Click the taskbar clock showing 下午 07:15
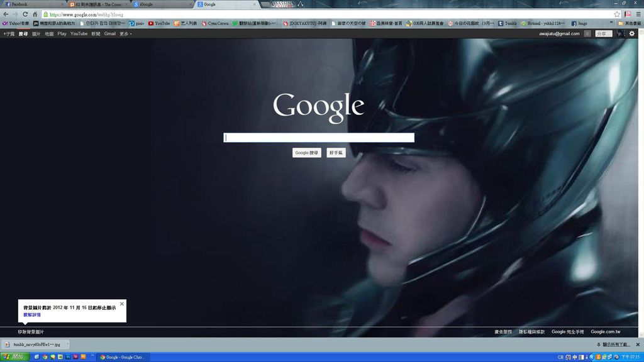The height and width of the screenshot is (362, 644). point(631,357)
